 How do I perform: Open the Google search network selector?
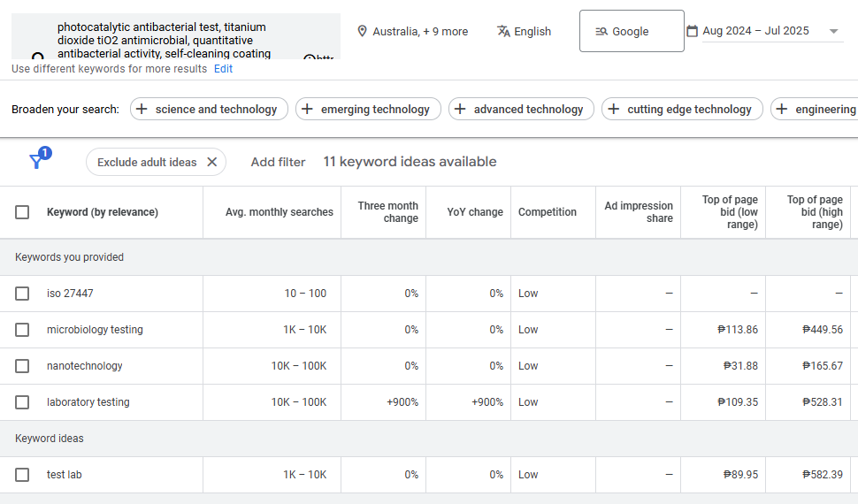[632, 31]
